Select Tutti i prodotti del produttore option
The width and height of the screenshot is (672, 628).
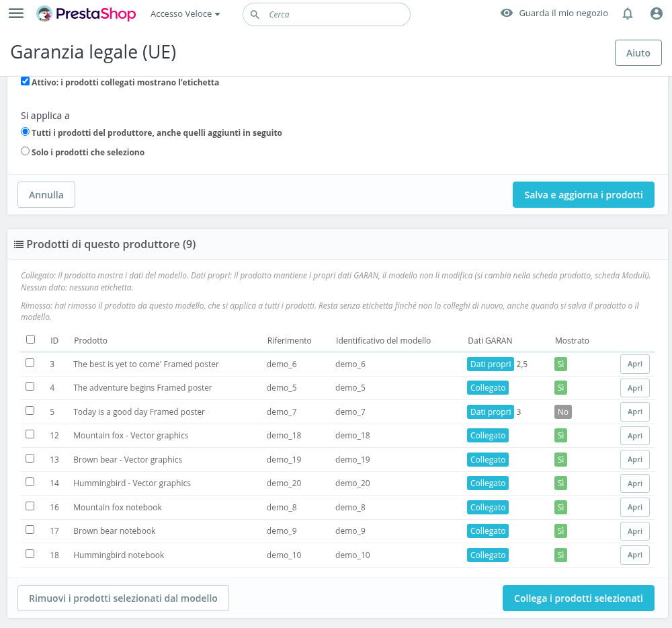click(x=26, y=132)
